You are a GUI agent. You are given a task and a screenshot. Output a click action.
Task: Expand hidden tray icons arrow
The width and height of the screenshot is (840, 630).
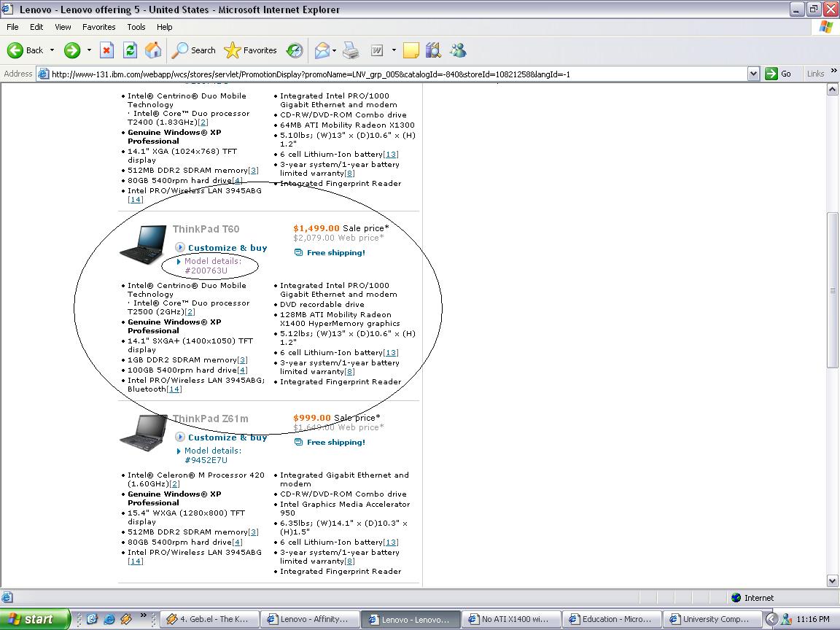(770, 619)
